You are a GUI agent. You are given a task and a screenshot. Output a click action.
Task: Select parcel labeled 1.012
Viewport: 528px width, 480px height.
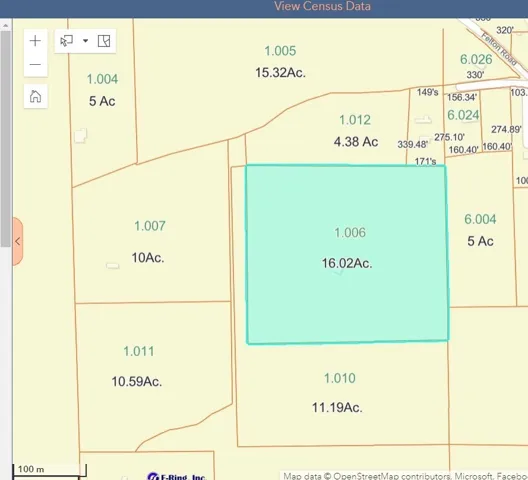355,120
